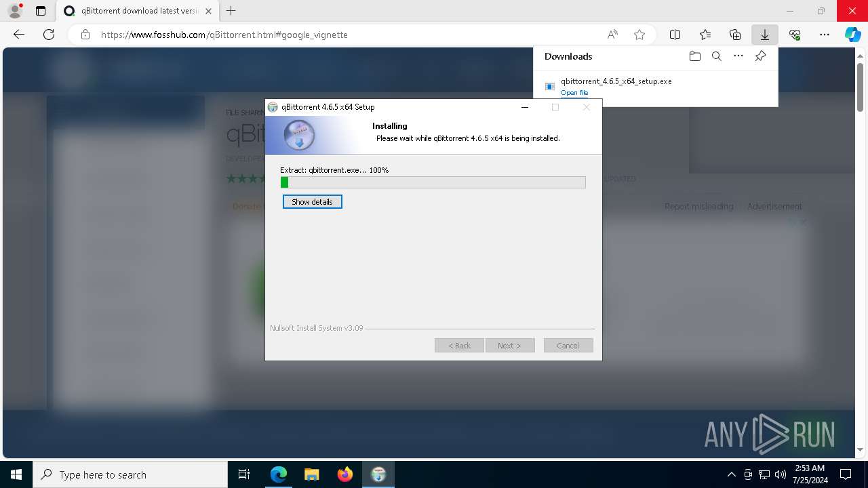Open a new browser tab

231,11
